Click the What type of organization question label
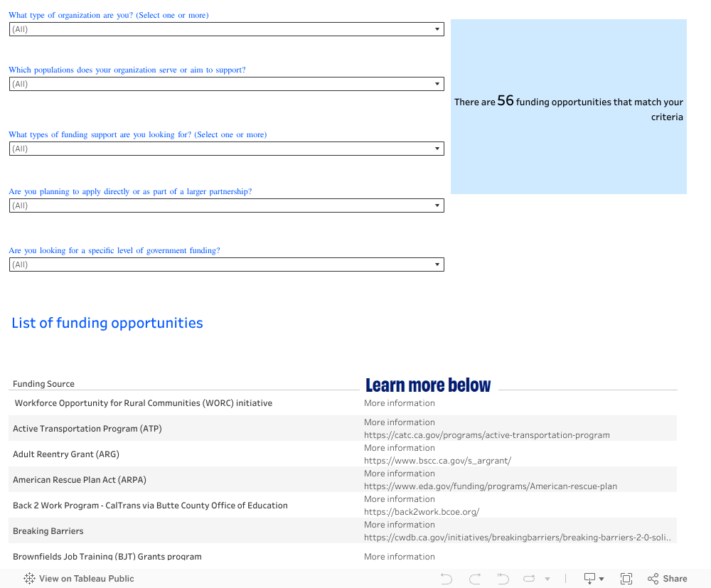Viewport: 711px width, 588px height. (109, 15)
